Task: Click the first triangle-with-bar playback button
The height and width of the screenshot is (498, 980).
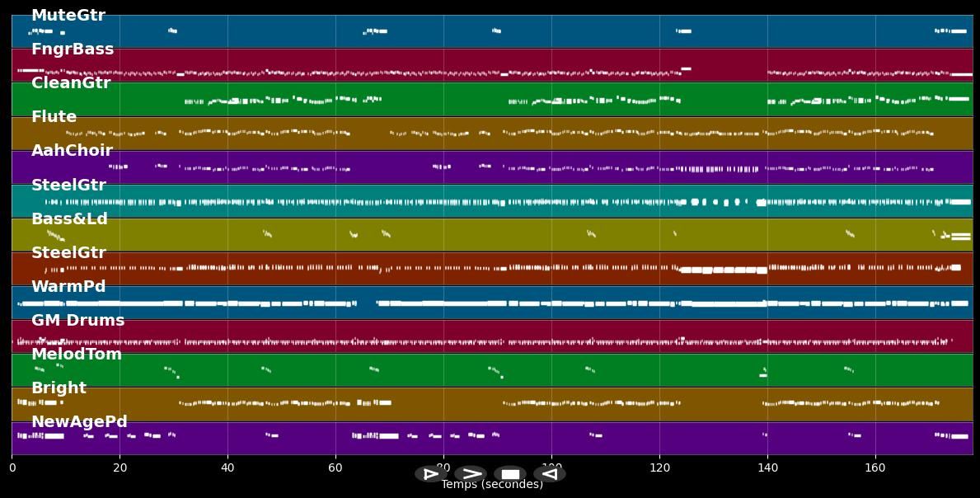Action: (x=430, y=474)
